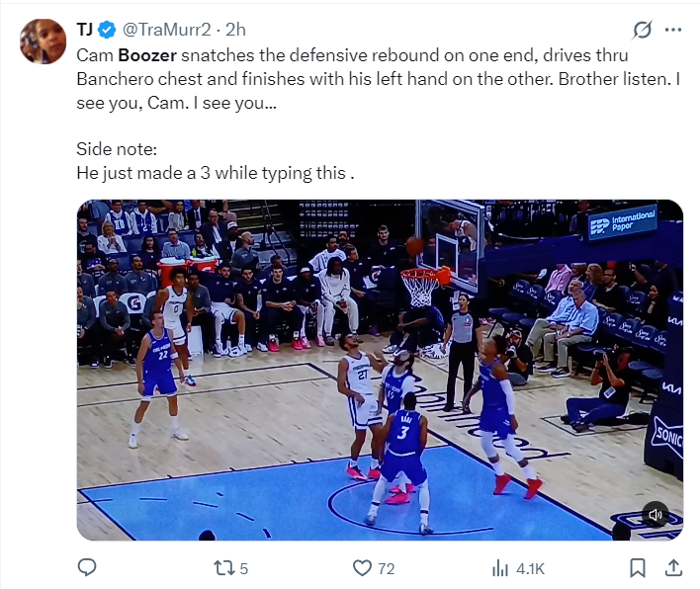Click the repost count 5
Screen dimensions: 700x589
pos(244,569)
